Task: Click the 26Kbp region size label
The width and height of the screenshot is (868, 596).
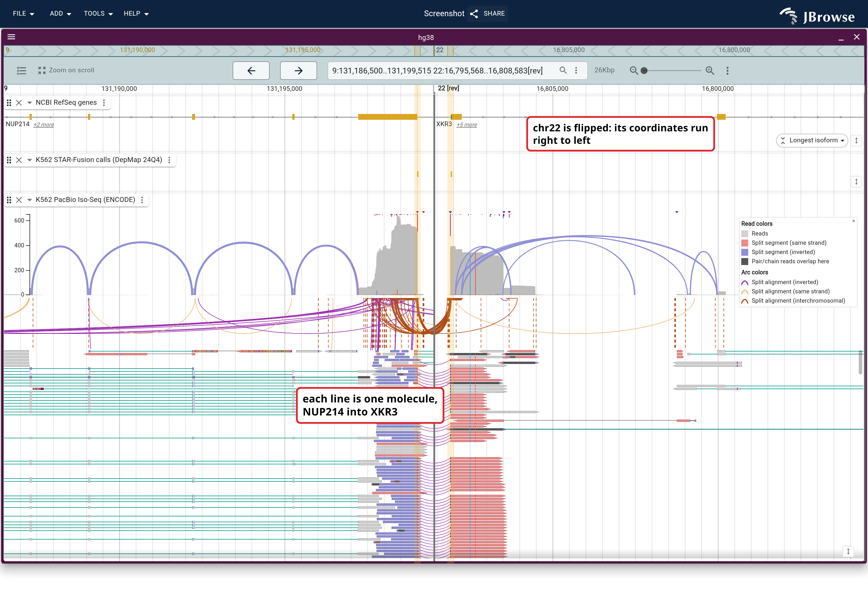Action: pyautogui.click(x=604, y=70)
